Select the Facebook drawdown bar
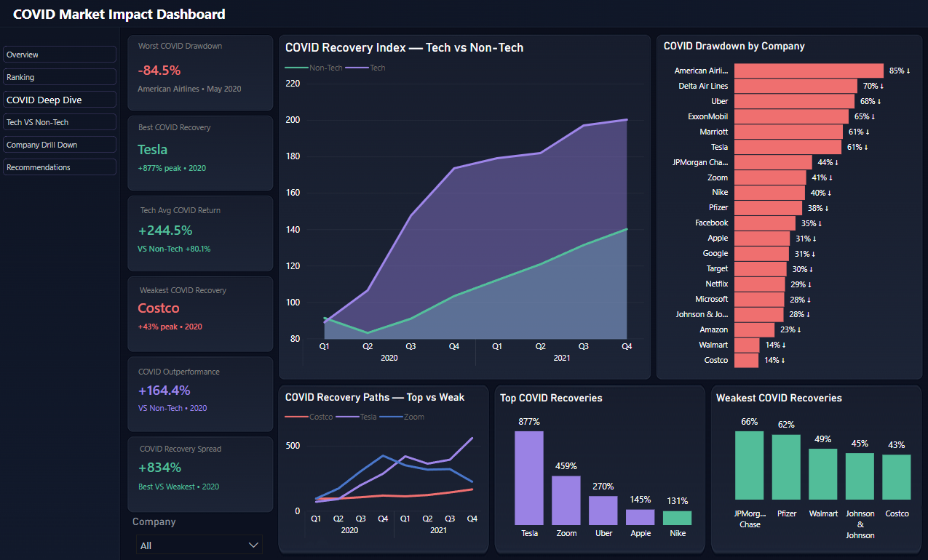Image resolution: width=928 pixels, height=560 pixels. [765, 223]
